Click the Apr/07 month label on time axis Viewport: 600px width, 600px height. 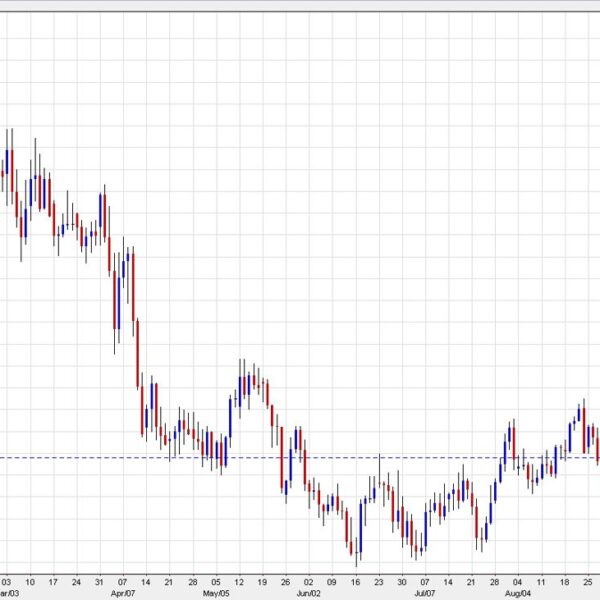coord(122,592)
